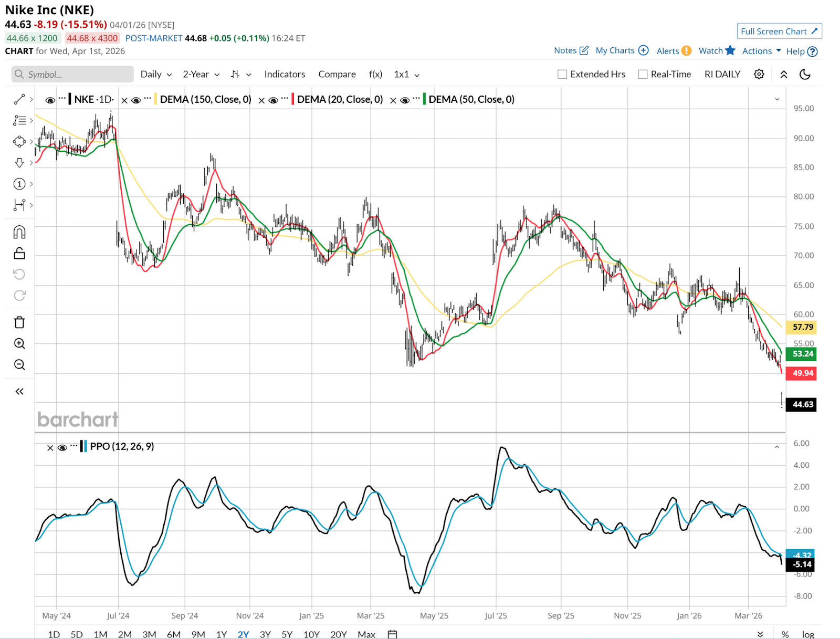Click the lock drawings icon
The height and width of the screenshot is (639, 840).
coord(19,254)
